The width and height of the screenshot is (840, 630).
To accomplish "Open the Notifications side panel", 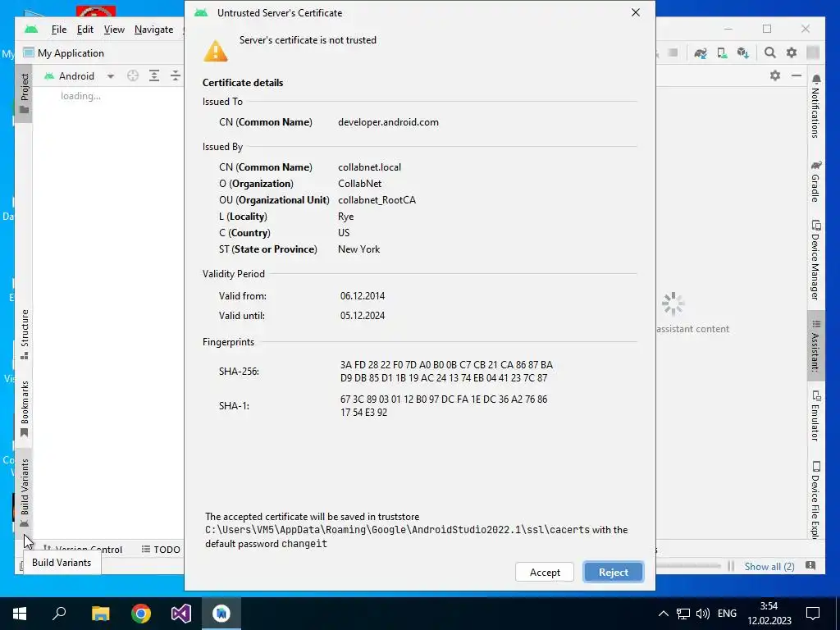I will pyautogui.click(x=815, y=107).
